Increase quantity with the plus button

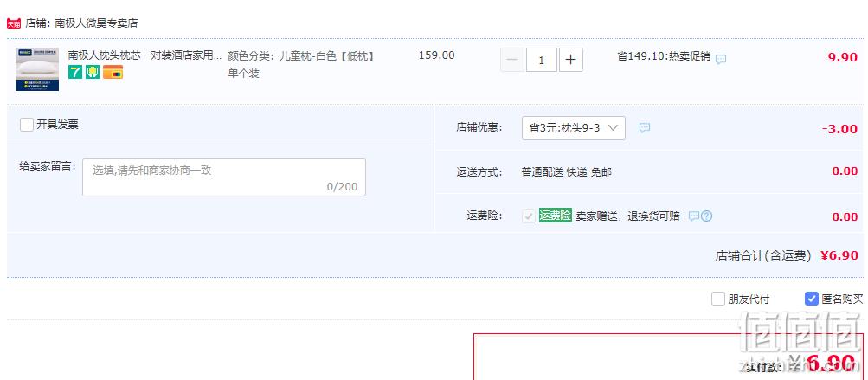(x=570, y=60)
